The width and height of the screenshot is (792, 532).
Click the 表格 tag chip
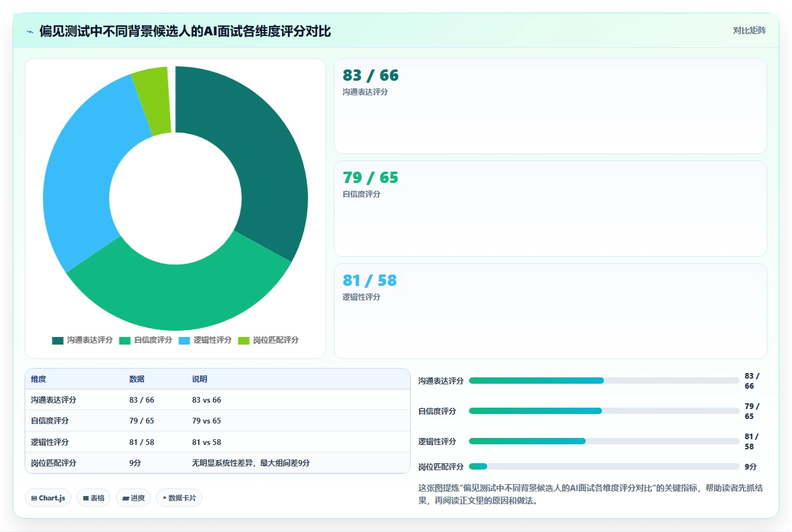pos(93,498)
